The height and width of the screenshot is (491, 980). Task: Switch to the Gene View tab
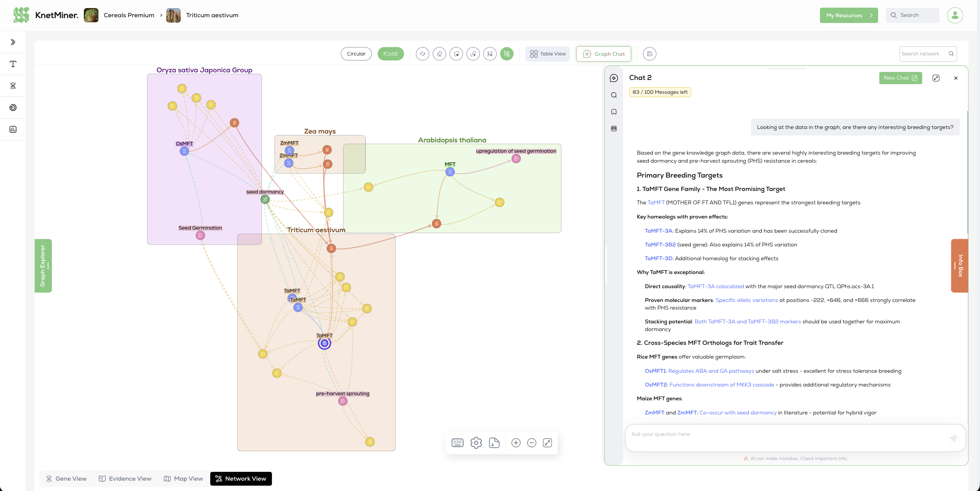coord(67,478)
